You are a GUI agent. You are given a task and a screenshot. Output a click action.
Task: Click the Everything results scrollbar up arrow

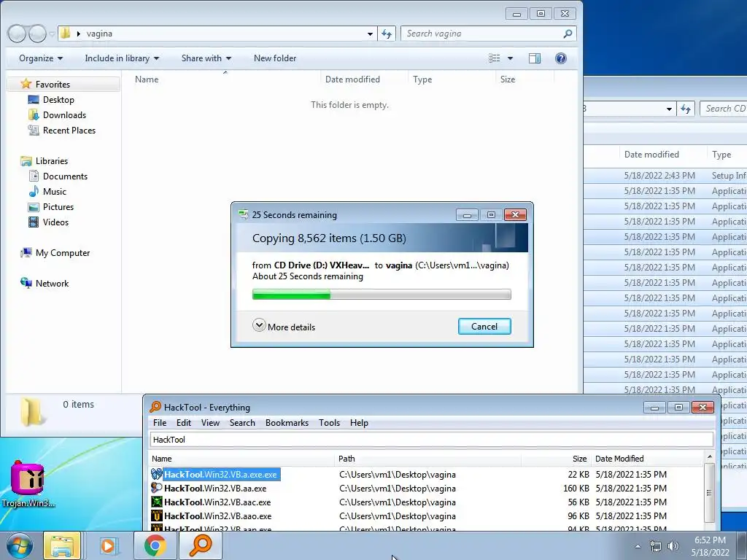[x=709, y=457]
